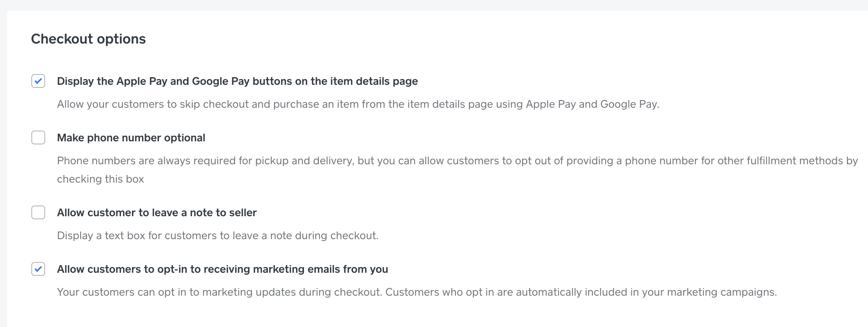This screenshot has width=868, height=327.
Task: Uncheck the Apple Pay and Google Pay buttons checkbox
Action: pos(38,81)
